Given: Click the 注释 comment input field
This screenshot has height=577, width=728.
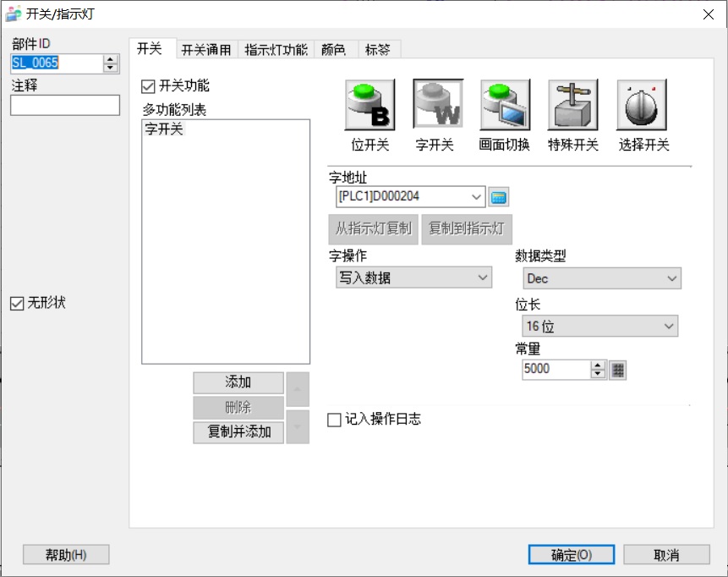Looking at the screenshot, I should 65,105.
